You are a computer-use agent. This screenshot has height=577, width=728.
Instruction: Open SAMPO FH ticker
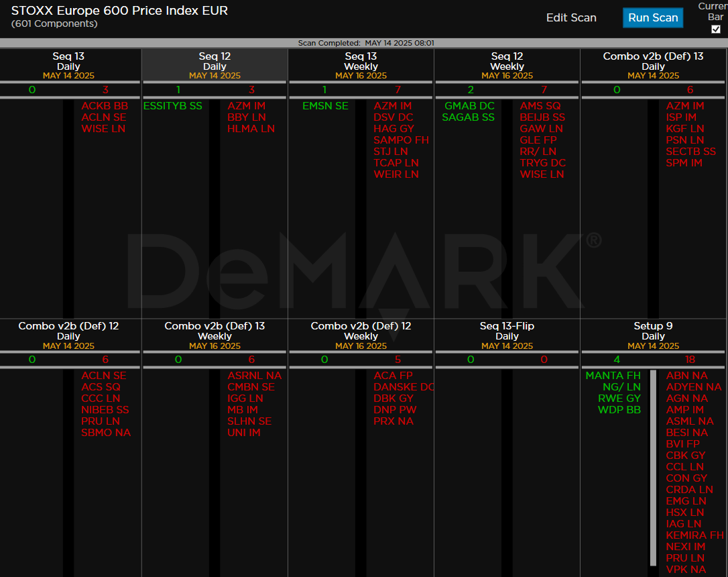coord(401,140)
